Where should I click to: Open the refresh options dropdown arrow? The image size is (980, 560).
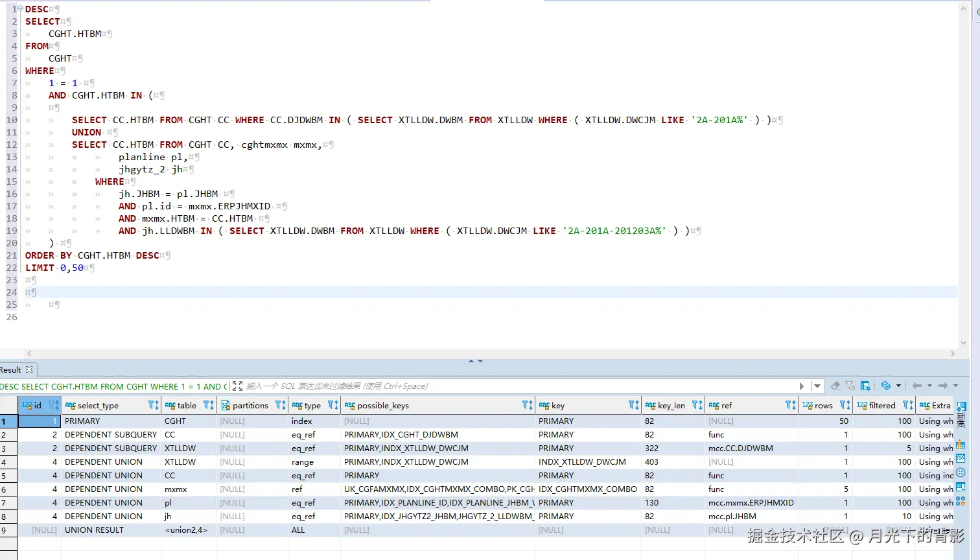coord(898,386)
